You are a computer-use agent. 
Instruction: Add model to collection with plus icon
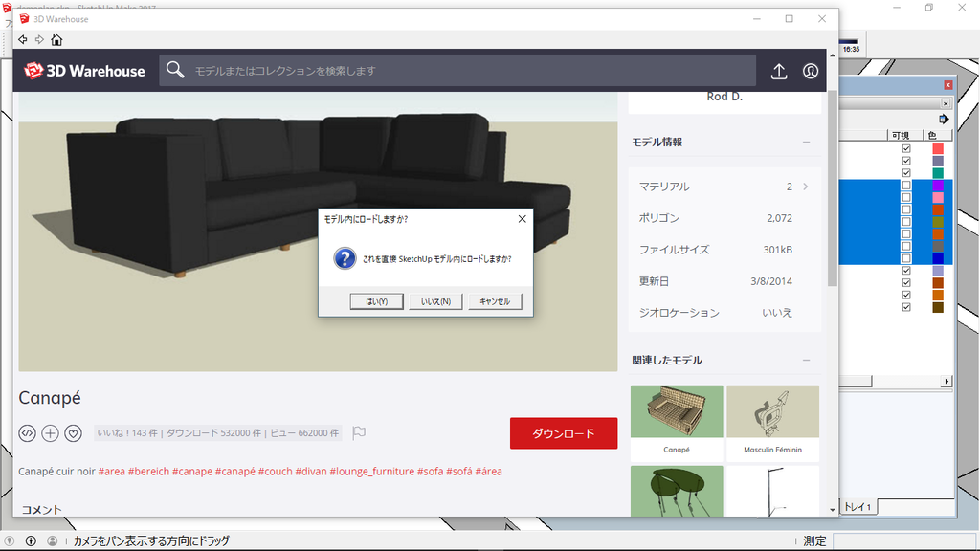pos(50,433)
